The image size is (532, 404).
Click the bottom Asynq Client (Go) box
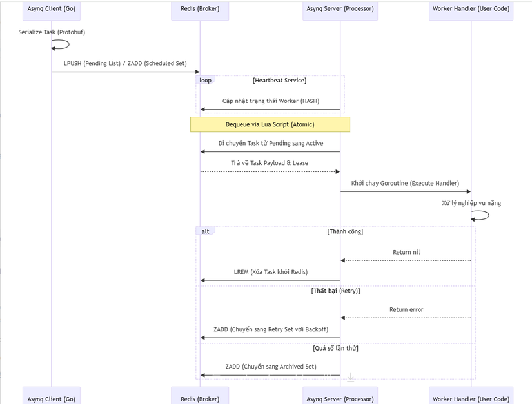[52, 398]
